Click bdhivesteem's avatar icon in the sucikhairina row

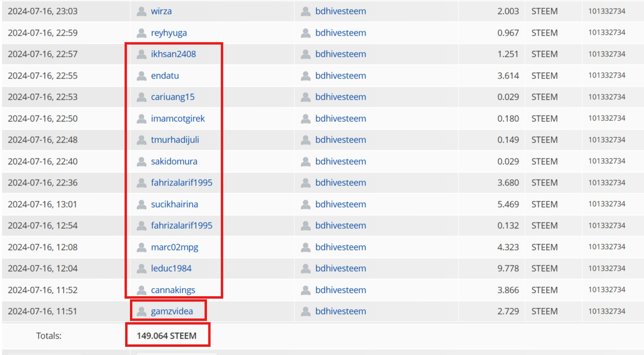pyautogui.click(x=306, y=204)
